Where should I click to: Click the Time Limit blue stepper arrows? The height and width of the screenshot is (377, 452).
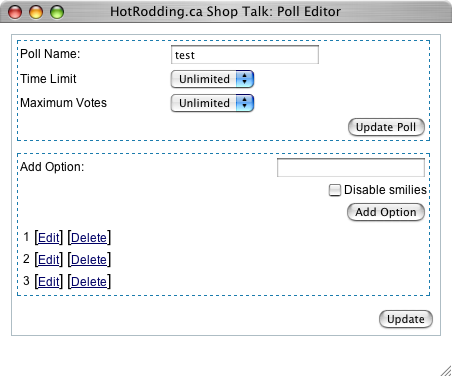pos(245,79)
